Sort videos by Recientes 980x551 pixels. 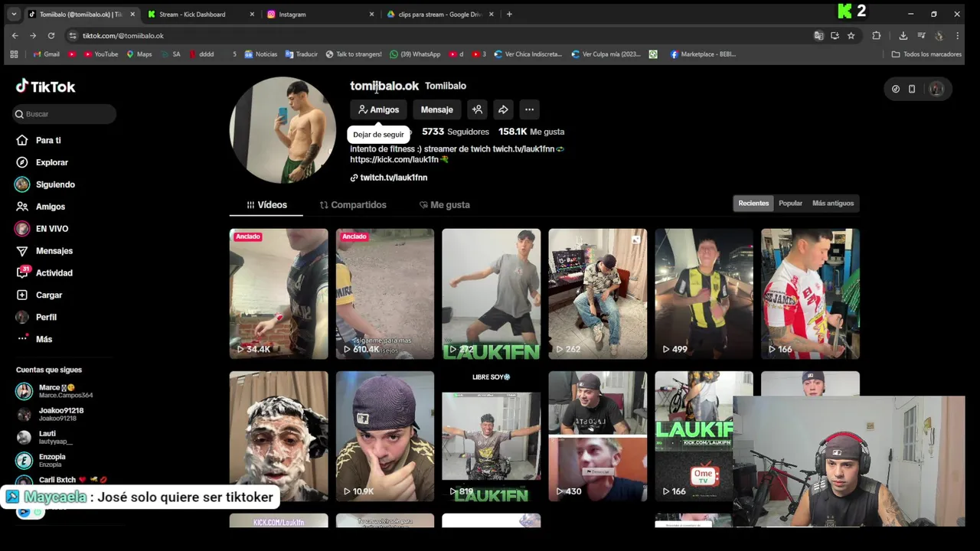click(x=753, y=204)
